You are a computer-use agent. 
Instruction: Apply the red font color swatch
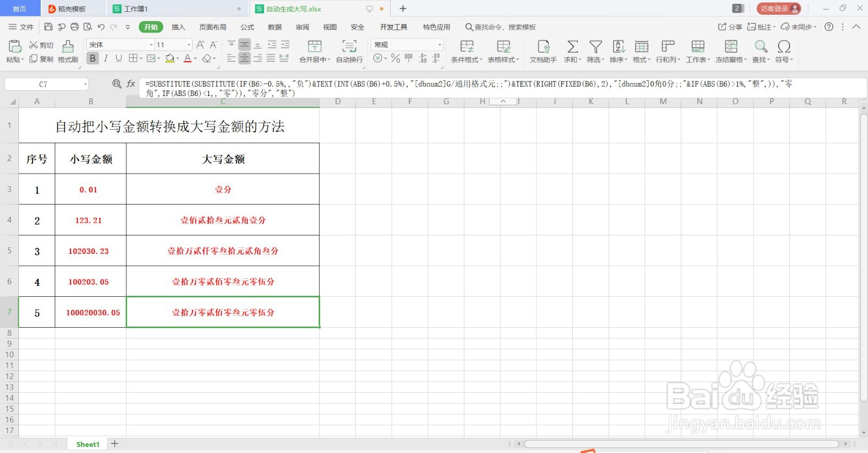pyautogui.click(x=188, y=59)
